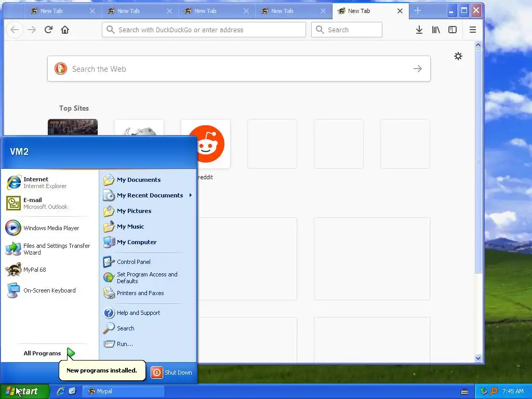The image size is (532, 399).
Task: Click second quick launch icon in taskbar
Action: [72, 391]
